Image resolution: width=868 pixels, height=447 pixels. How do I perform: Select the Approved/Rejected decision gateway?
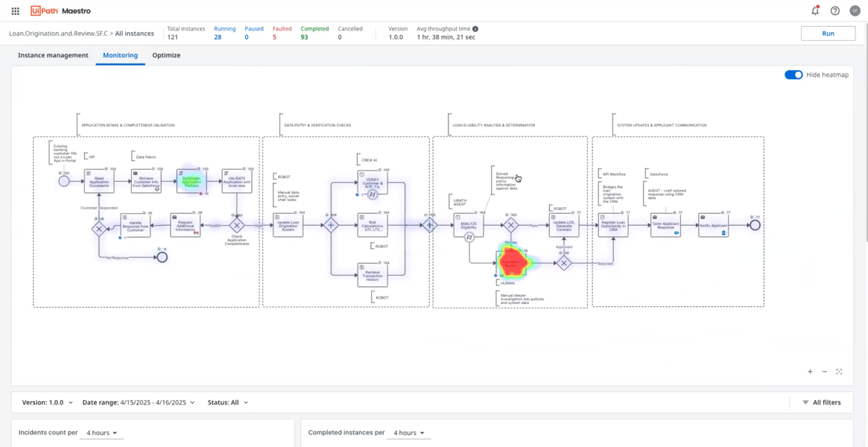coord(563,263)
